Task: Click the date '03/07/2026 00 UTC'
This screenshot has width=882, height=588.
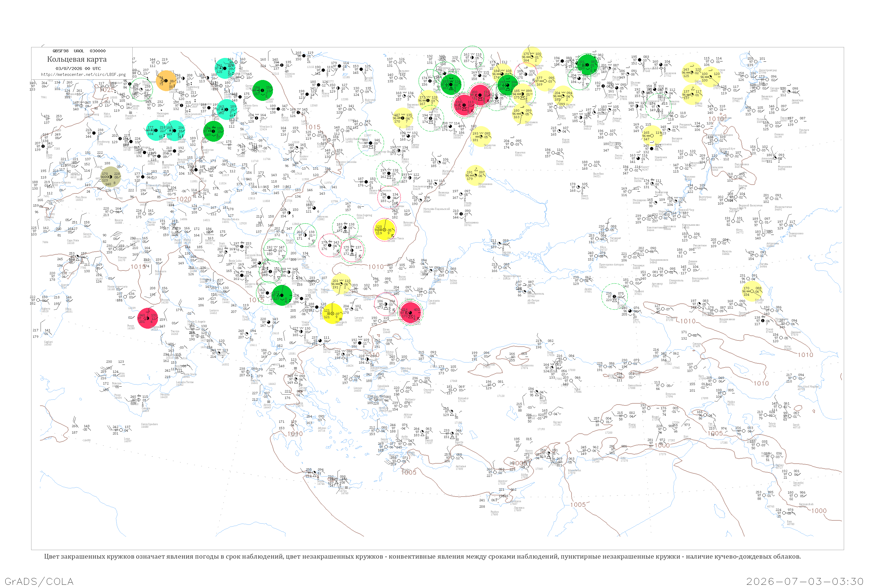Action: pyautogui.click(x=78, y=69)
